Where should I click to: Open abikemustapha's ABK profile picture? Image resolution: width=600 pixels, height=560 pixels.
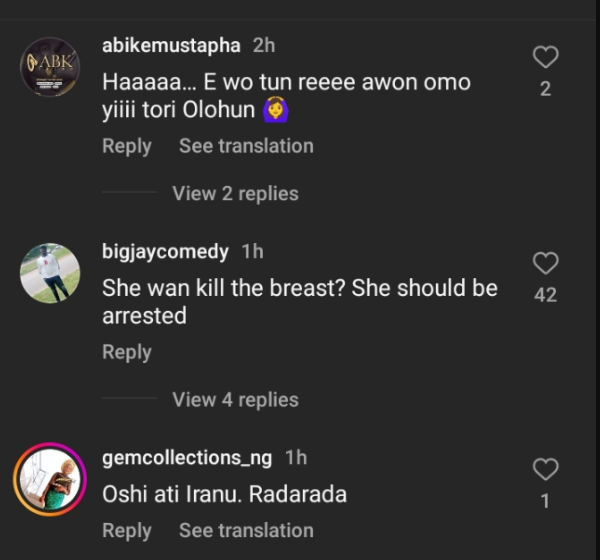pos(50,67)
